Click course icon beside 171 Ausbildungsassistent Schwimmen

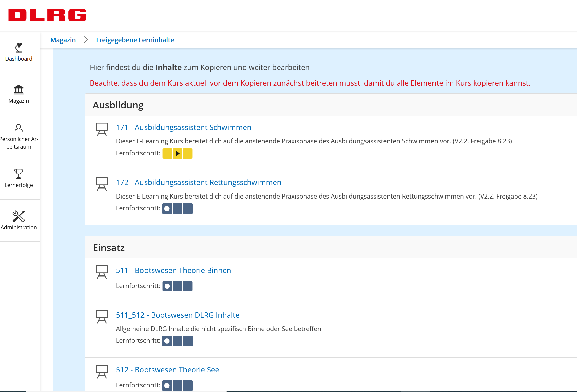(x=102, y=129)
